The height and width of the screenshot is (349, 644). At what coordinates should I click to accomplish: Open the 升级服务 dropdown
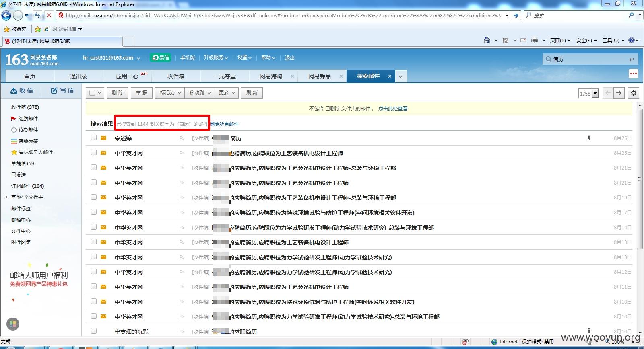216,57
